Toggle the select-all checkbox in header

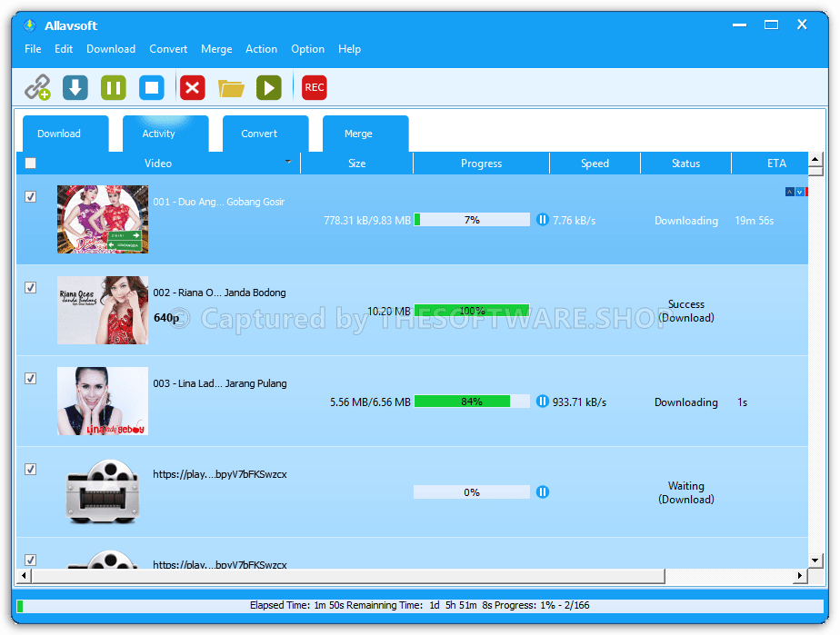tap(31, 164)
